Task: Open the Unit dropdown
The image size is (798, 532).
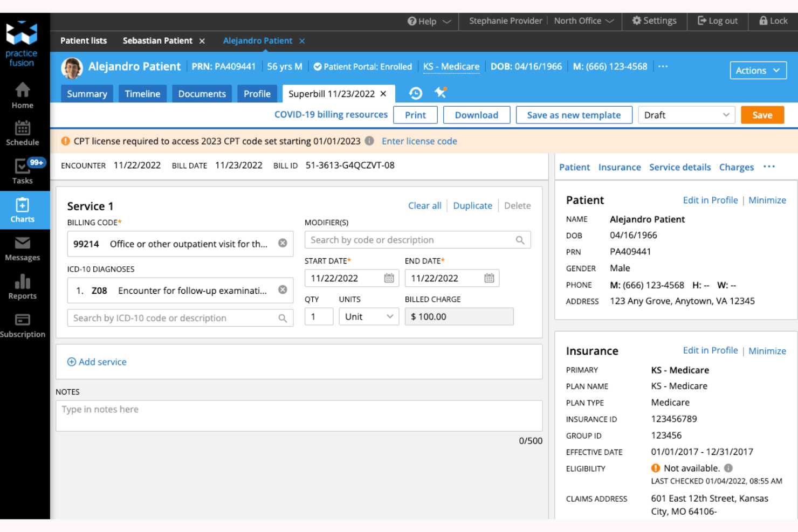Action: point(369,316)
